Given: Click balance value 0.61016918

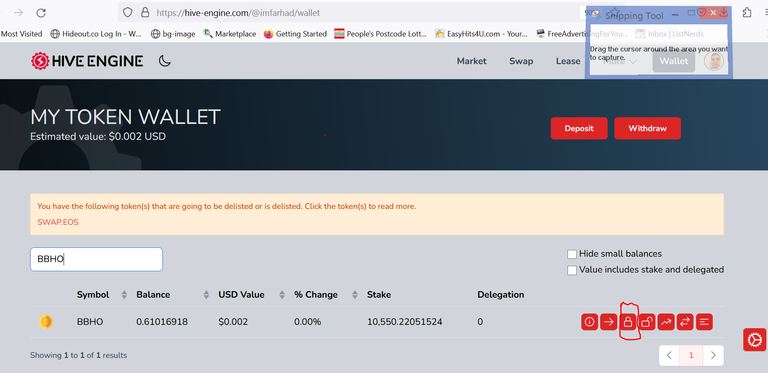Looking at the screenshot, I should coord(162,322).
